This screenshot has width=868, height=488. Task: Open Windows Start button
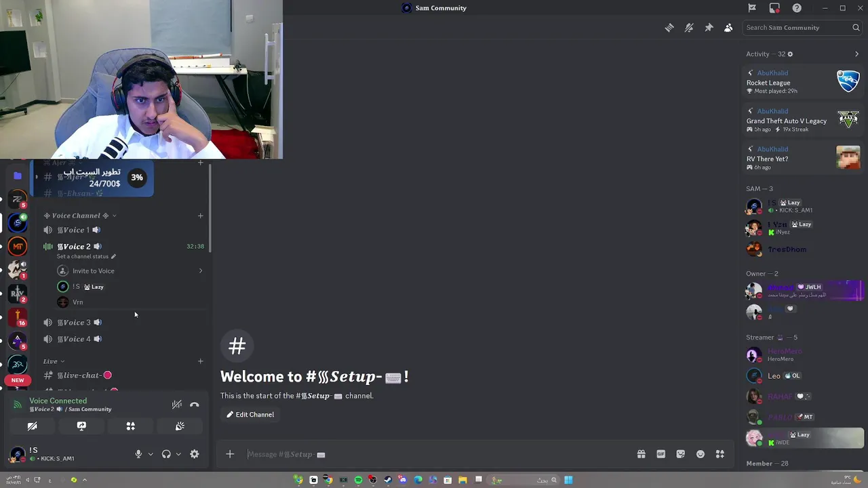568,480
